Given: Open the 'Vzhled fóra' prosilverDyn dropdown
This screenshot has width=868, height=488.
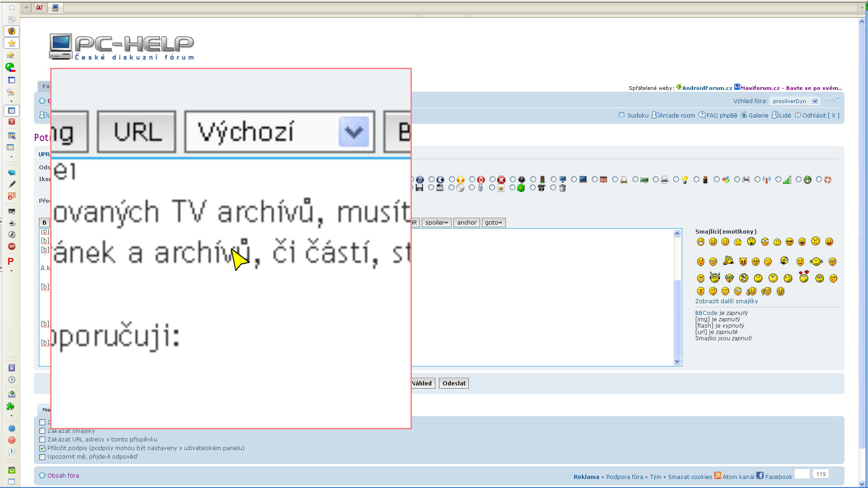Looking at the screenshot, I should (794, 101).
